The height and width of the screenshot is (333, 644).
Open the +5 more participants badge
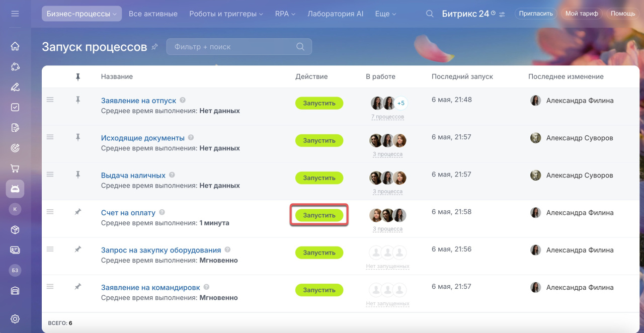click(400, 103)
